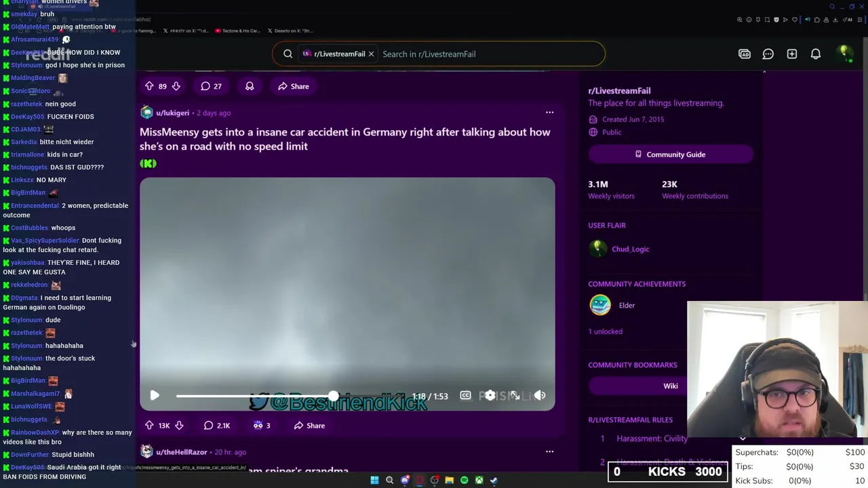
Task: Open Discord from the taskbar
Action: click(x=405, y=480)
